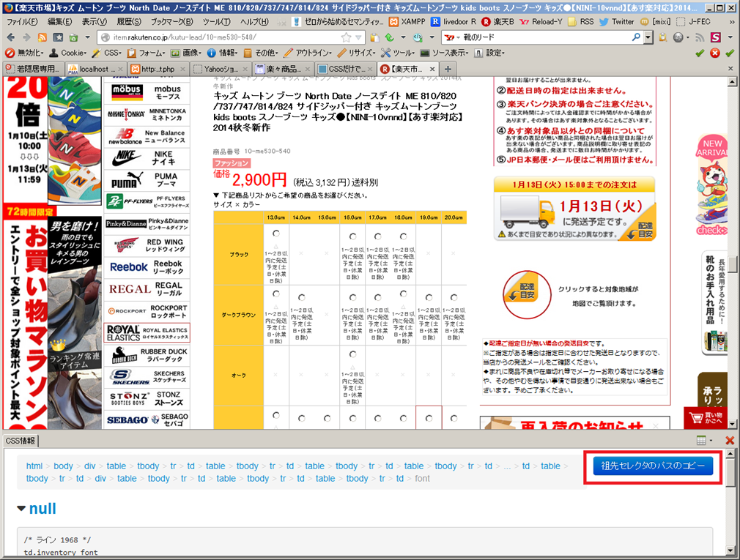Image resolution: width=740 pixels, height=560 pixels.
Task: Select ダークブラウン 14.0cm radio button
Action: pyautogui.click(x=302, y=297)
